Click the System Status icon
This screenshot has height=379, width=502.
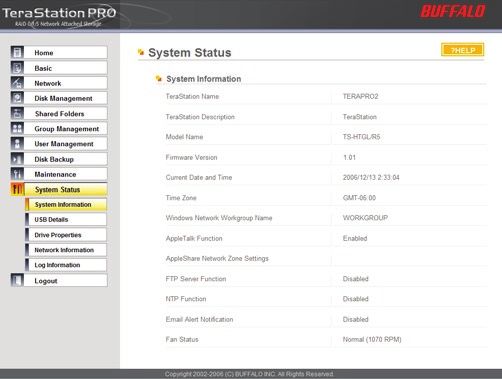17,189
